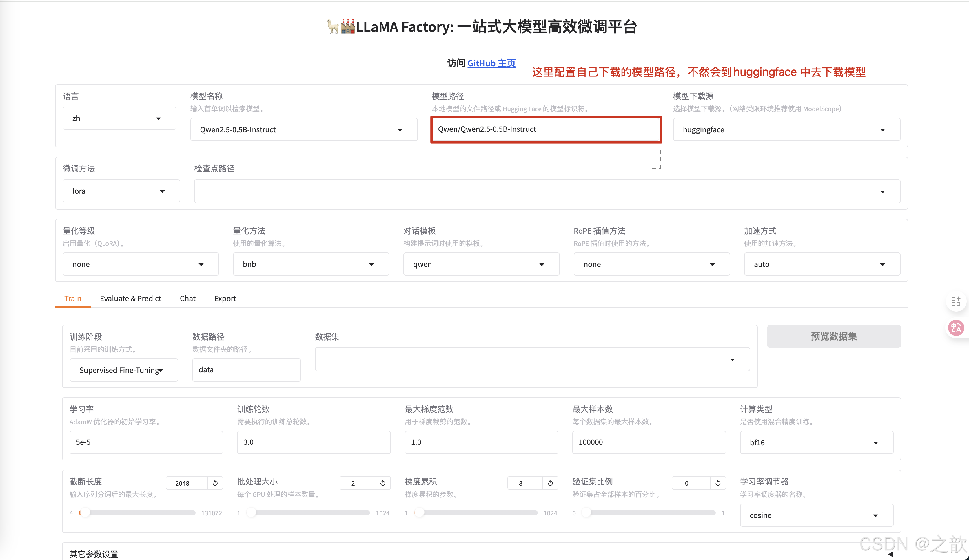The width and height of the screenshot is (969, 560).
Task: Adjust the 梯度累积 slider
Action: tap(476, 513)
